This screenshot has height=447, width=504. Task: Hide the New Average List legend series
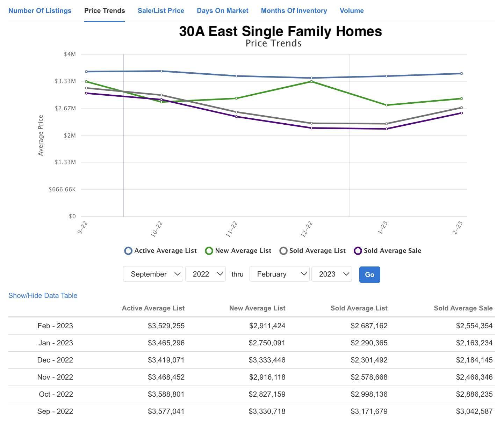click(x=238, y=251)
